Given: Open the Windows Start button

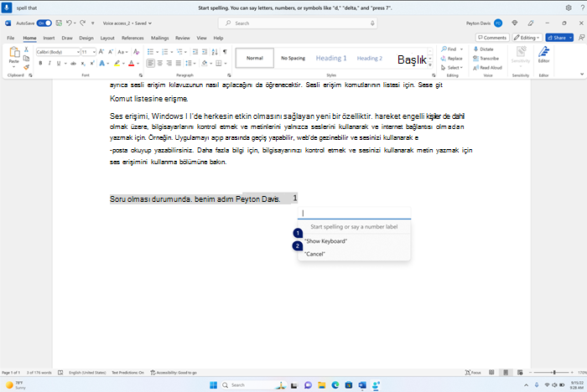Looking at the screenshot, I should 213,385.
